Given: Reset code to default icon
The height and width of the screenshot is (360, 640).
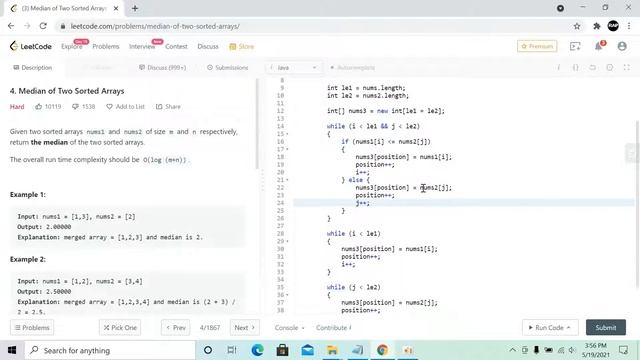Looking at the screenshot, I should 593,67.
